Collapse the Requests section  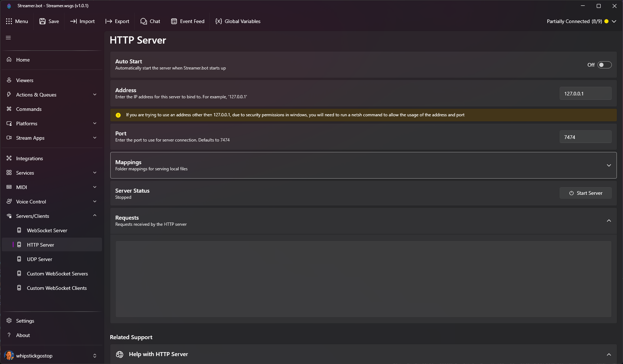pyautogui.click(x=609, y=221)
